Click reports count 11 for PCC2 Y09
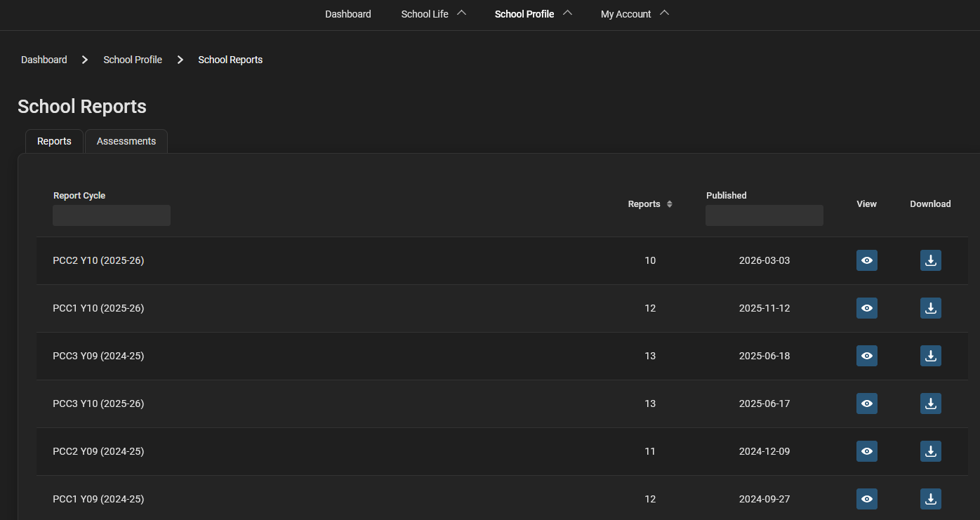The image size is (980, 520). [x=650, y=451]
